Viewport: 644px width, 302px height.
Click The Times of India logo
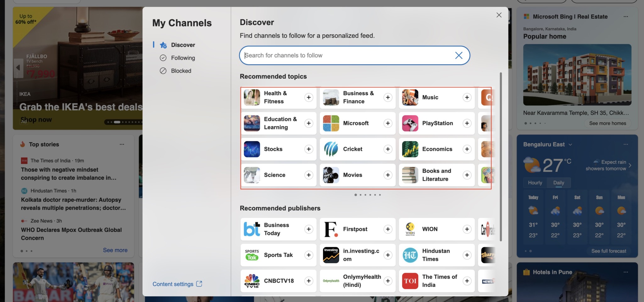click(x=410, y=281)
